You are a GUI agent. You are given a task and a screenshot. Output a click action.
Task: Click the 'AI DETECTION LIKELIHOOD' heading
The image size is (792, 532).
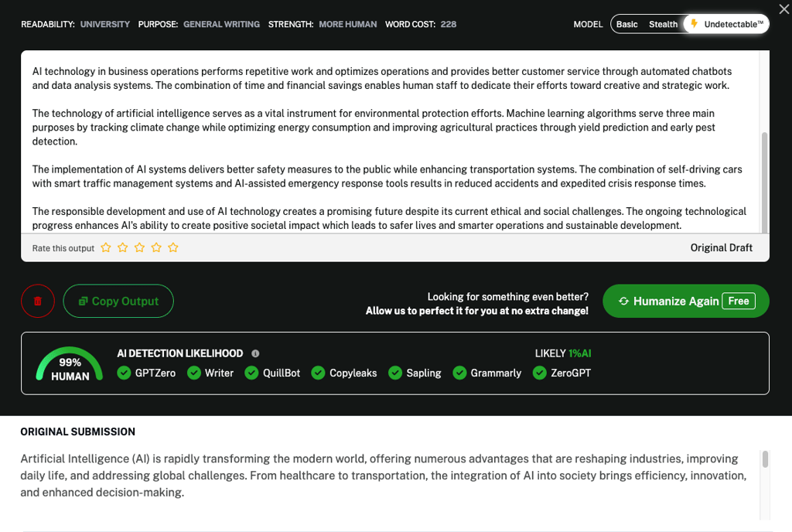(179, 353)
